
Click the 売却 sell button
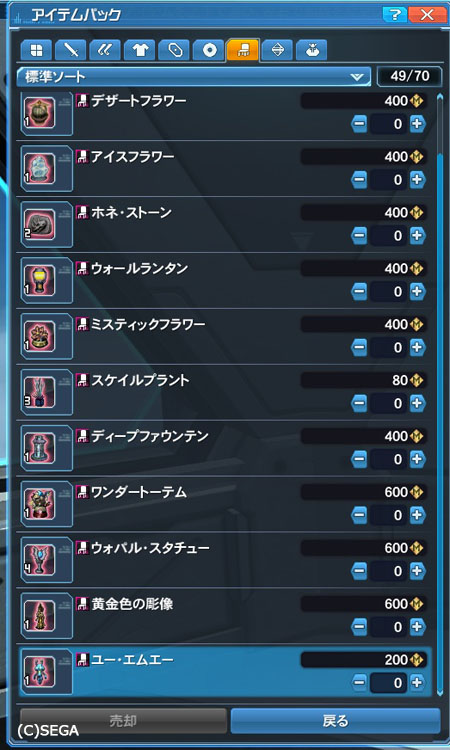123,721
